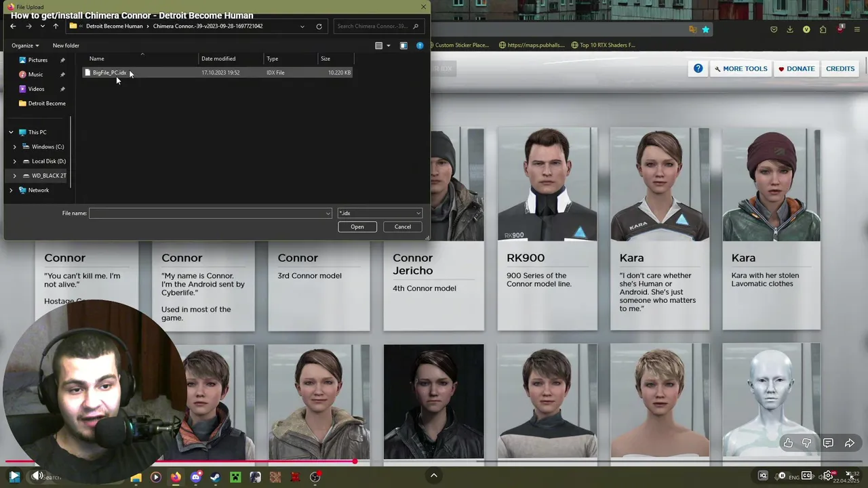Open Firefox extensions puzzle icon

823,29
